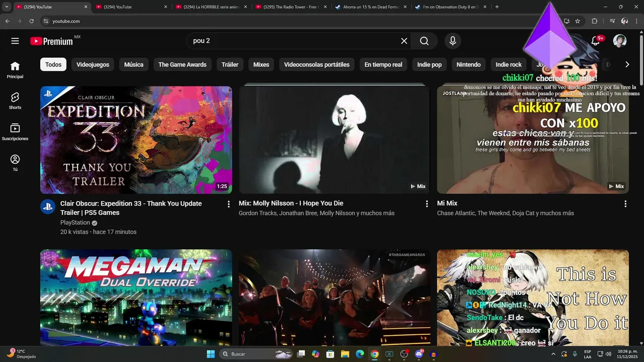Open PlayStation channel name link
Image resolution: width=644 pixels, height=362 pixels.
pyautogui.click(x=75, y=223)
